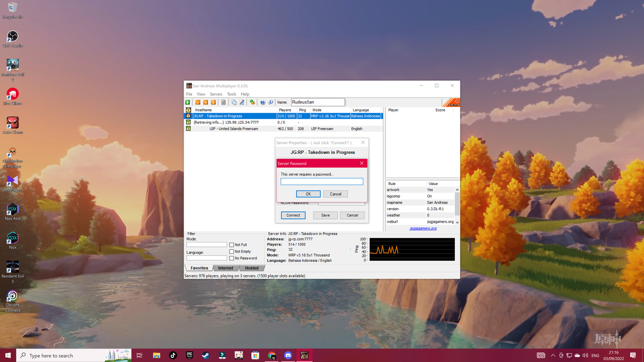Image resolution: width=644 pixels, height=362 pixels.
Task: Click the orange refresh icon in SA-MP toolbar
Action: pyautogui.click(x=213, y=102)
